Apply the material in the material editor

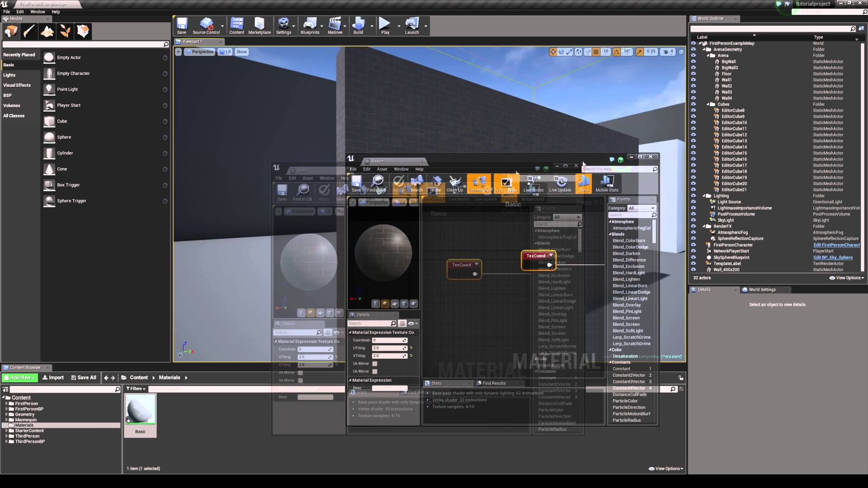399,184
